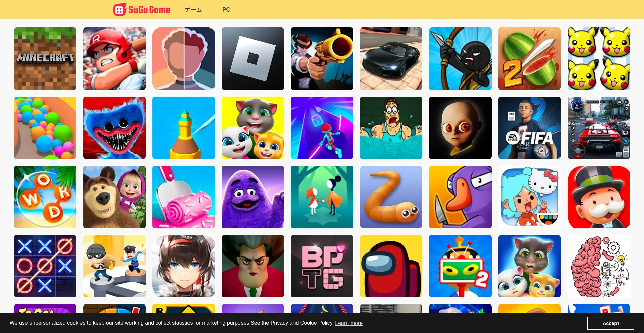Launch the neon tic-tac-toe game
Screen dimensions: 644x333
click(45, 266)
